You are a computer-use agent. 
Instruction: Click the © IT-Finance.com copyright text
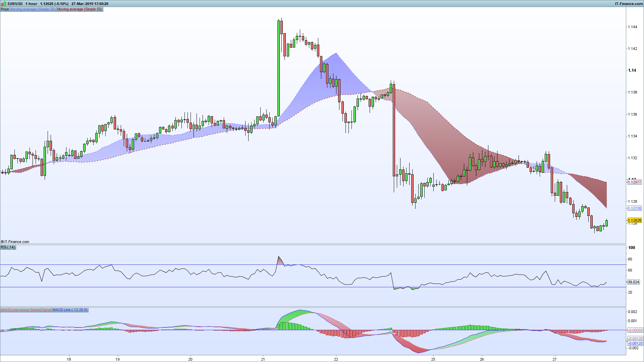pos(15,242)
